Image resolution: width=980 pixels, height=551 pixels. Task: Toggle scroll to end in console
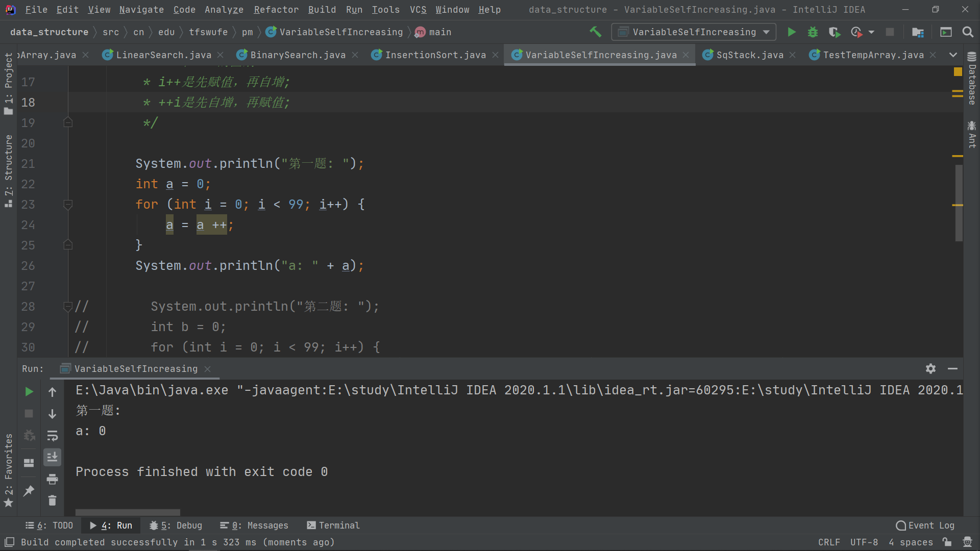pyautogui.click(x=52, y=457)
